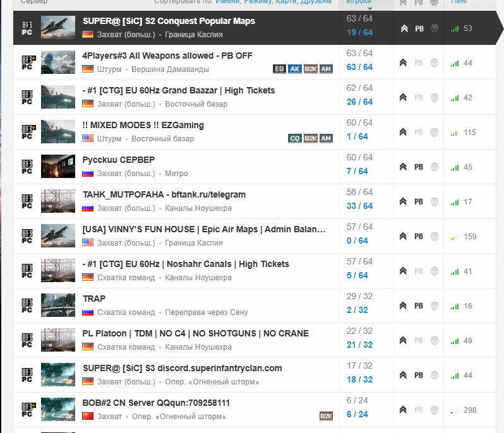
Task: Click the 6 / 24 blue count on BOB#2 row
Action: coord(357,414)
